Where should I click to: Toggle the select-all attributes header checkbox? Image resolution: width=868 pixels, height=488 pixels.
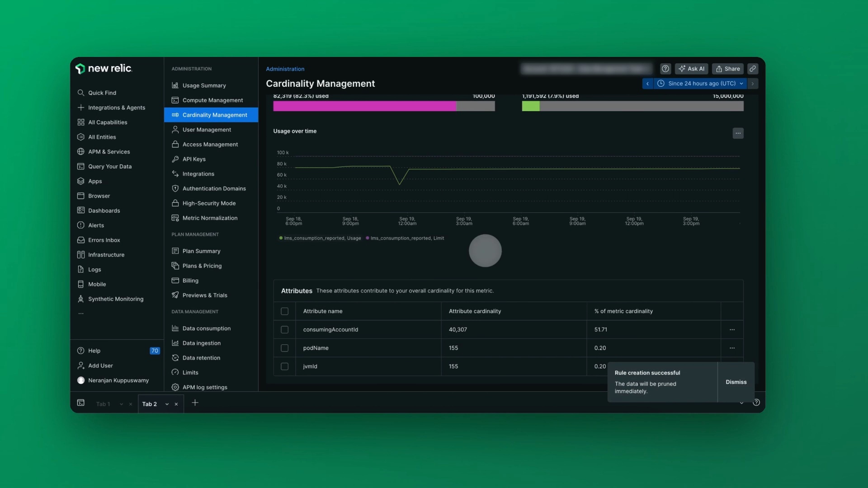[284, 311]
